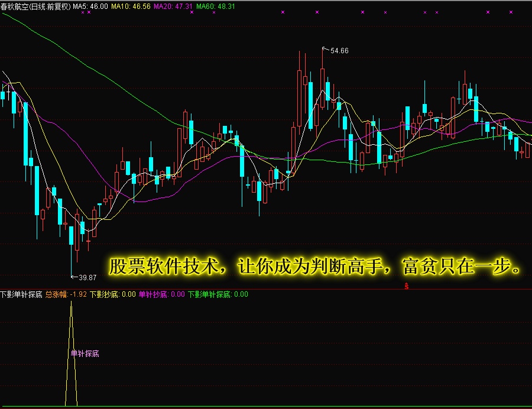
Task: Select the MA60: 48.31 indicator label
Action: [216, 7]
